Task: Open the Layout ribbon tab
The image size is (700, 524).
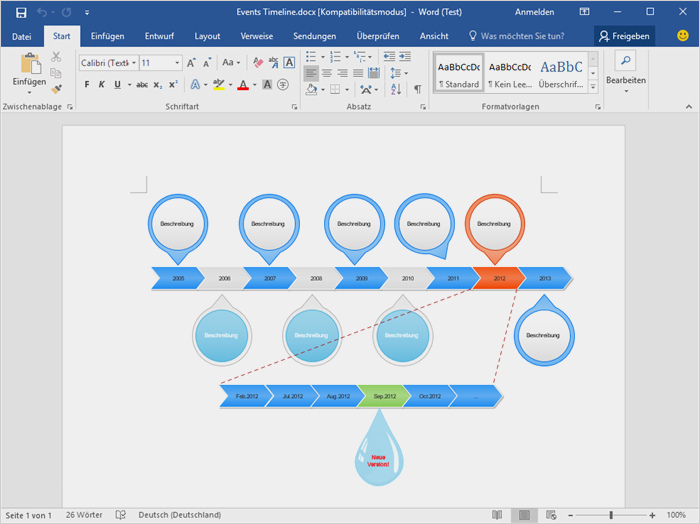Action: [207, 36]
